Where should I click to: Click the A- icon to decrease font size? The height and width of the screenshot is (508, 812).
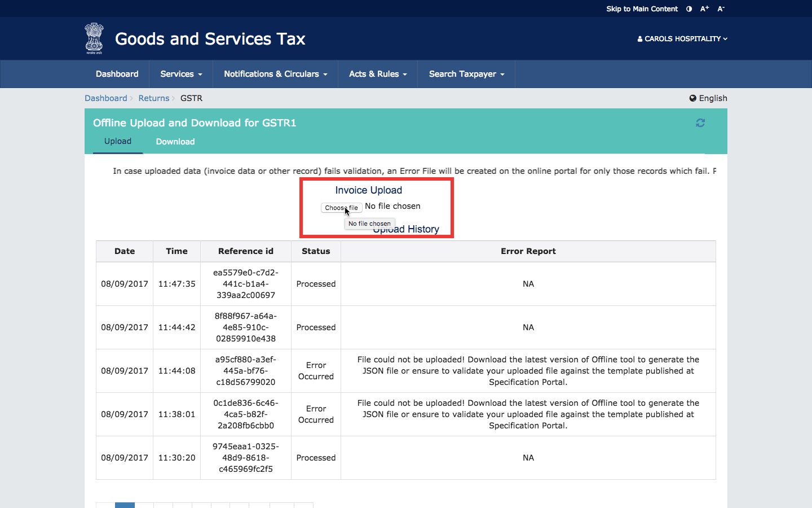pyautogui.click(x=720, y=8)
